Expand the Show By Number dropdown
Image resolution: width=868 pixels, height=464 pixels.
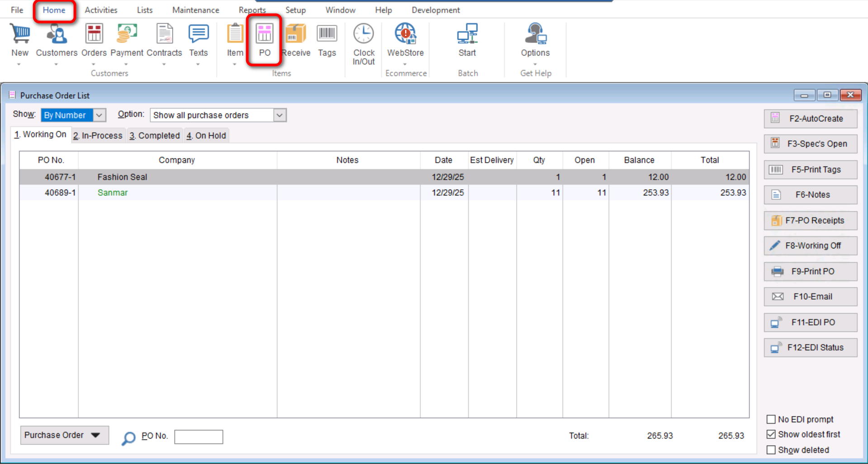pos(99,115)
